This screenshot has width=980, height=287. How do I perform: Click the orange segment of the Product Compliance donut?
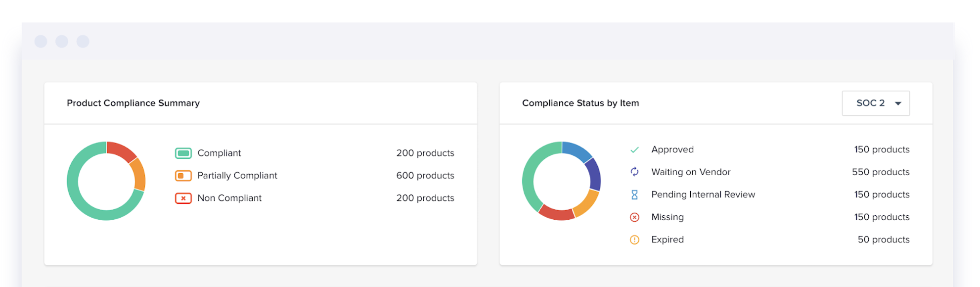(x=138, y=175)
